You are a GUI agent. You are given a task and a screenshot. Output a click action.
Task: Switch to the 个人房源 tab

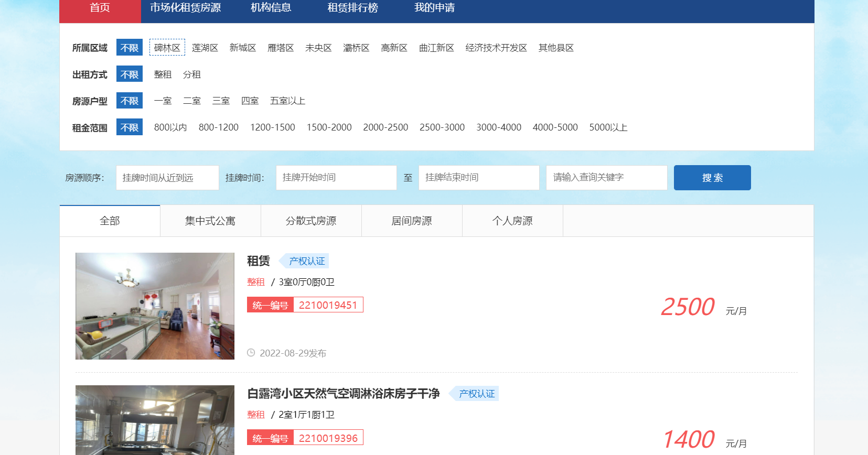[x=512, y=221]
